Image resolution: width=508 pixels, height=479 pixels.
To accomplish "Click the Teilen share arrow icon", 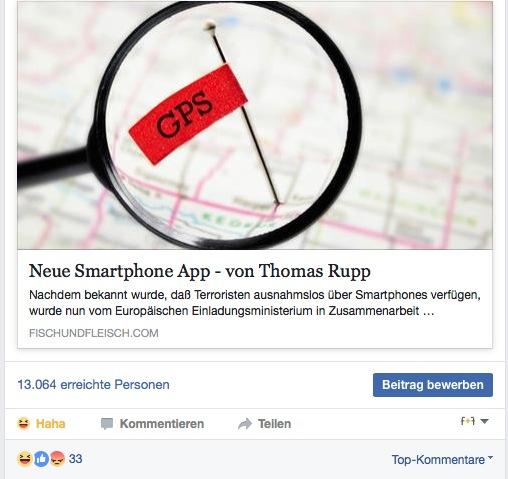I will [245, 424].
